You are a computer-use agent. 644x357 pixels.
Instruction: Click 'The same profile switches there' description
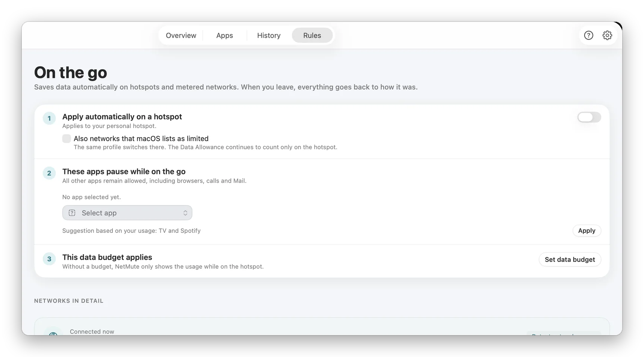click(205, 147)
